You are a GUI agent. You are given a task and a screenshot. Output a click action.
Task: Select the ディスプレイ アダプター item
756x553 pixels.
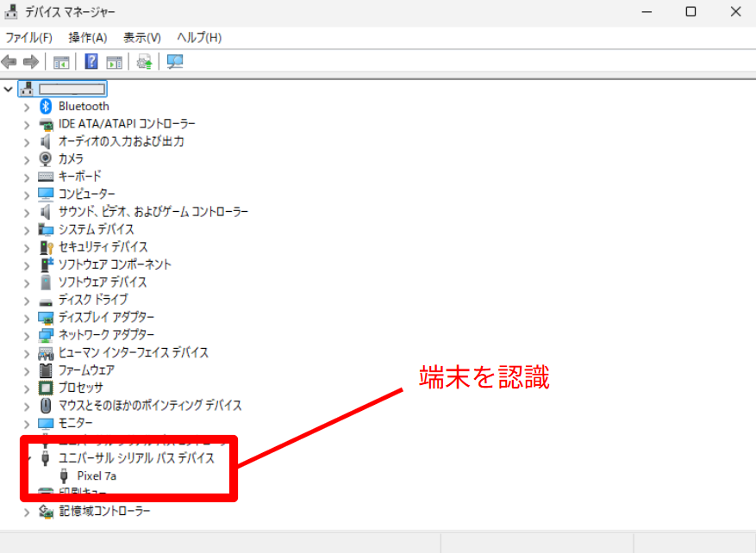pyautogui.click(x=106, y=317)
